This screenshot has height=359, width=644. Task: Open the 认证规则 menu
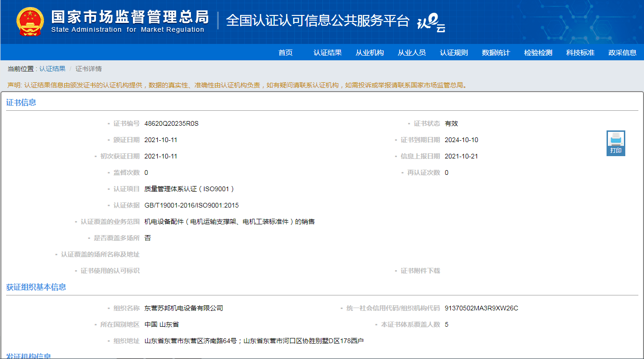click(454, 53)
